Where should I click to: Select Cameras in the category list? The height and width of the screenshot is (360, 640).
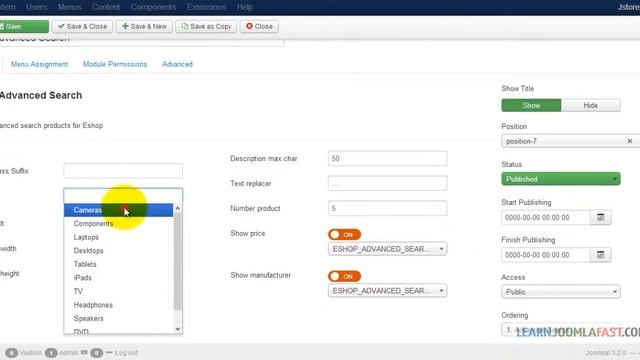(x=118, y=210)
